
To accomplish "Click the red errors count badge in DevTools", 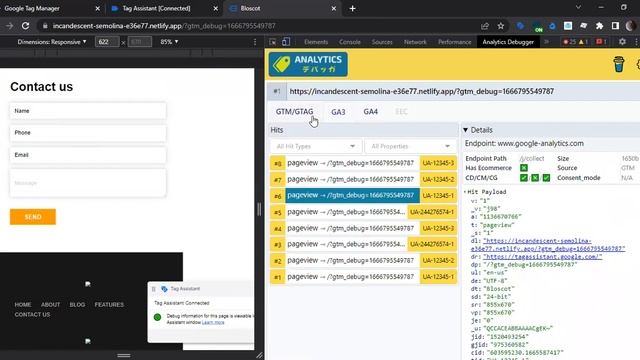I will click(x=569, y=42).
